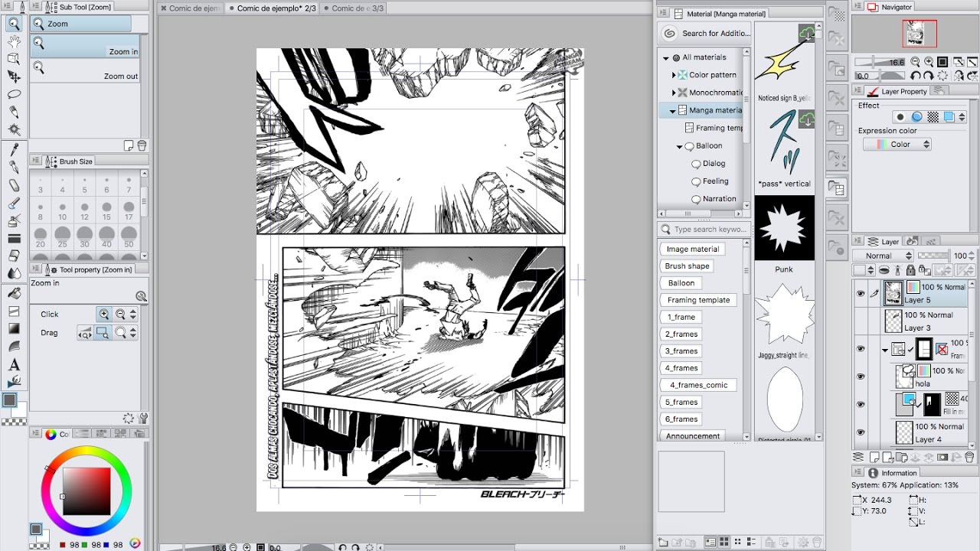Collapse the Manga material folder

coord(673,110)
